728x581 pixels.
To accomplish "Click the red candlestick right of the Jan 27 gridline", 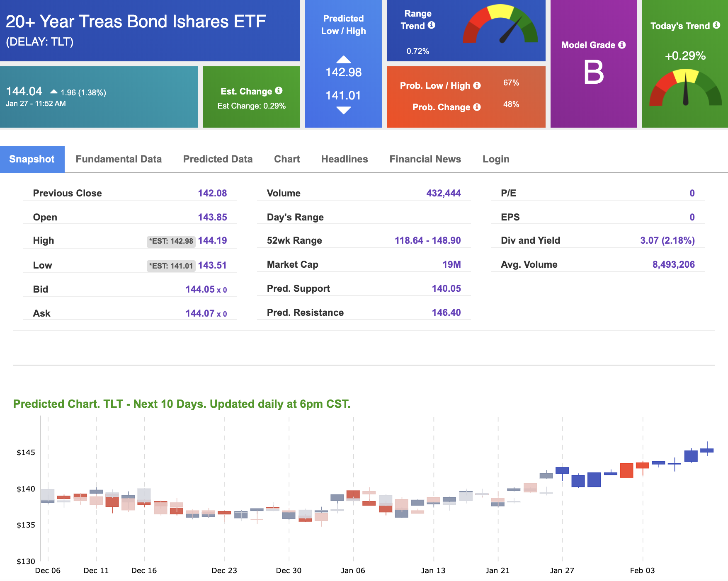I will pos(626,470).
